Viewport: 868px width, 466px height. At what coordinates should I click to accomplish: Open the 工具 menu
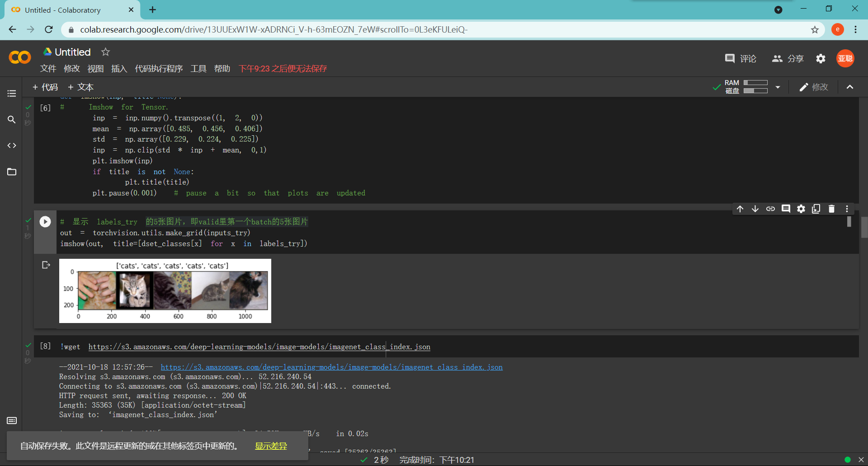coord(198,68)
